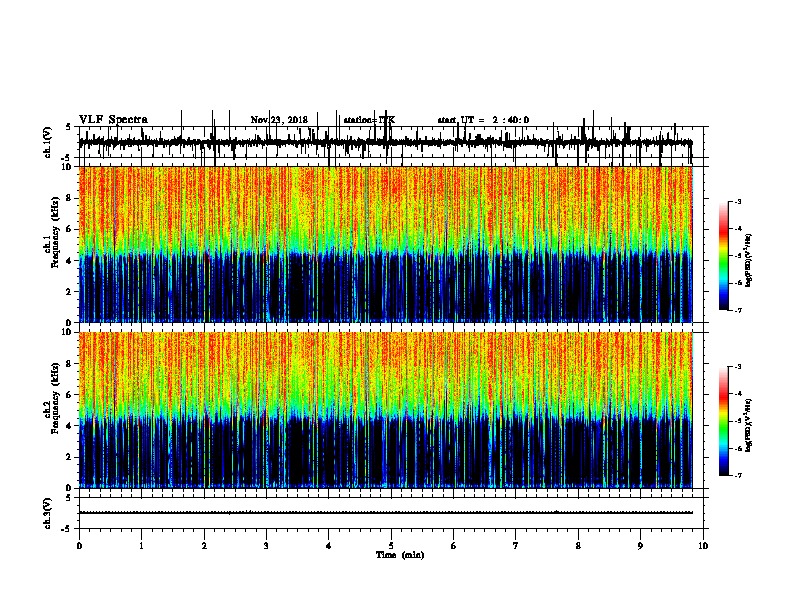Click the "Time (min)" x-axis label
The width and height of the screenshot is (792, 612).
point(400,555)
